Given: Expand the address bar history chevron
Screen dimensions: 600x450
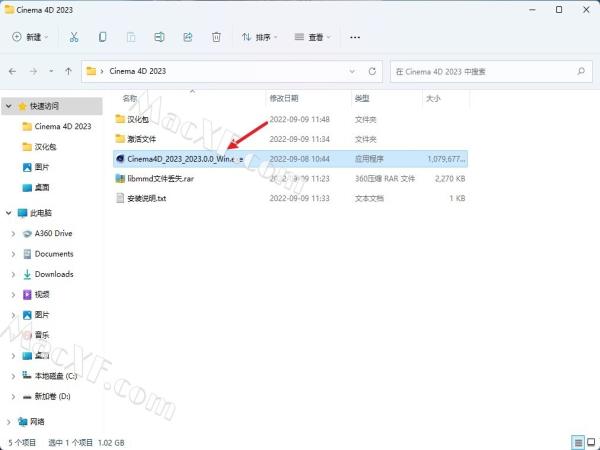Looking at the screenshot, I should coord(352,71).
